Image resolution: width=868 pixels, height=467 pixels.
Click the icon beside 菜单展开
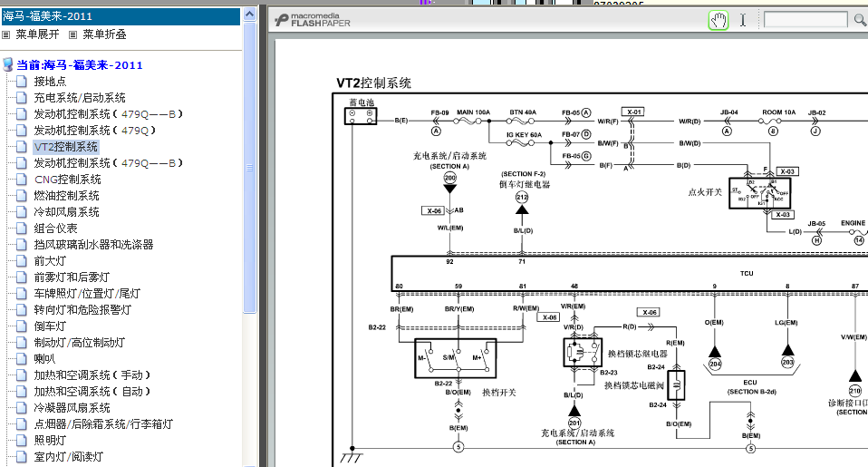click(6, 34)
